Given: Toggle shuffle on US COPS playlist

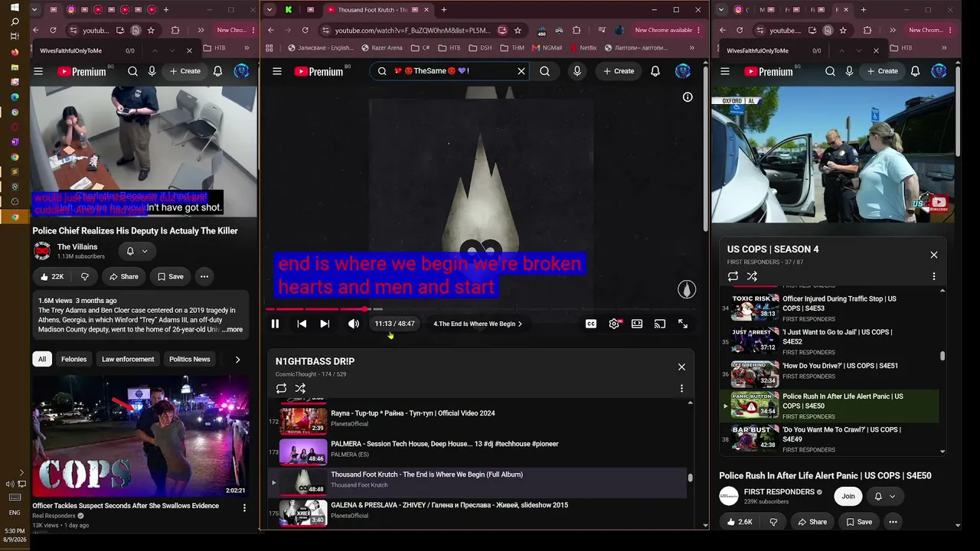Looking at the screenshot, I should click(752, 276).
